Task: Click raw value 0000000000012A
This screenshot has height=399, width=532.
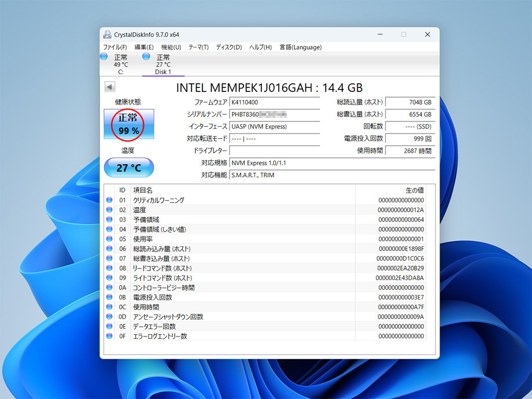Action: coord(401,210)
